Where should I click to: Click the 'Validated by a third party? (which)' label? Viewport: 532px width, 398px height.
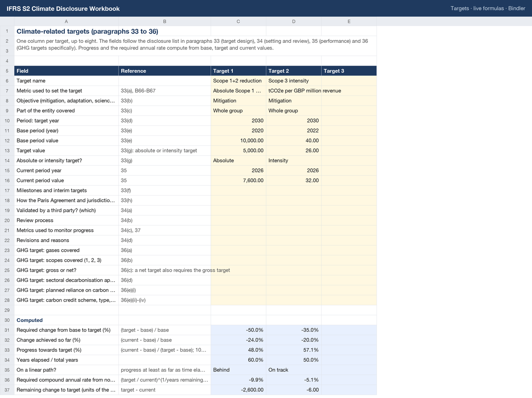click(56, 211)
